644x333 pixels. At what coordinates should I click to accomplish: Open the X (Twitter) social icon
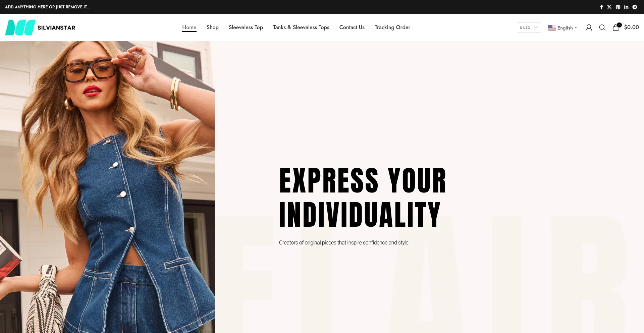tap(609, 7)
